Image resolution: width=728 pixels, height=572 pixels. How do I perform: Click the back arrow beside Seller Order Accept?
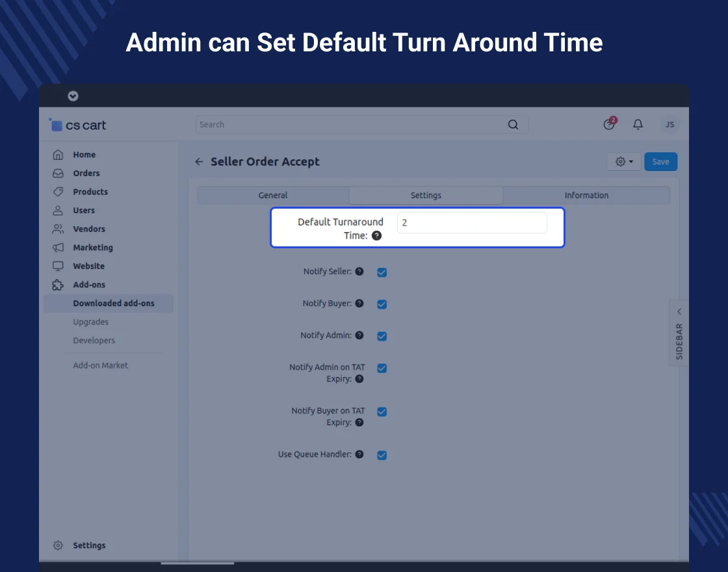point(199,162)
